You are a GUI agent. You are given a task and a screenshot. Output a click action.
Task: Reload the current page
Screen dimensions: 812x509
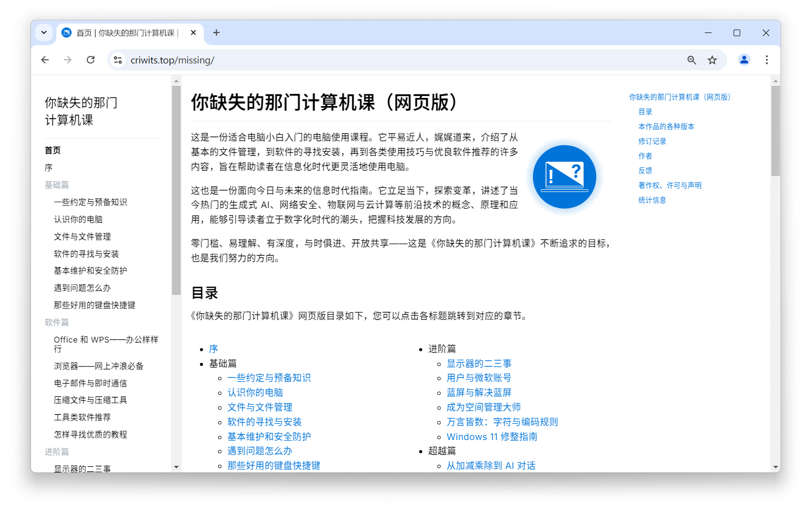[x=90, y=59]
